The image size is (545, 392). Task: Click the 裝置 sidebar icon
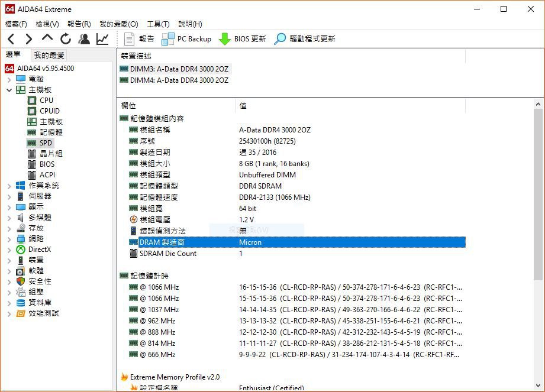point(21,260)
